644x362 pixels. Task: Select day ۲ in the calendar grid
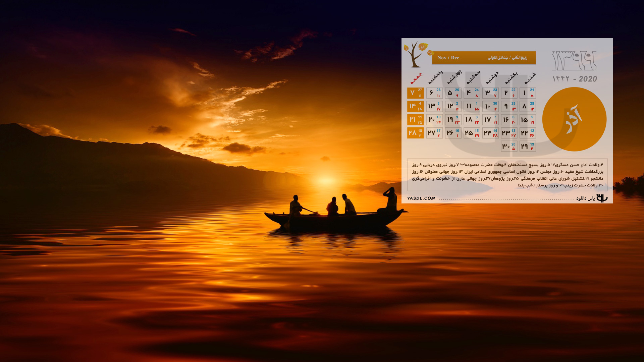tap(509, 93)
